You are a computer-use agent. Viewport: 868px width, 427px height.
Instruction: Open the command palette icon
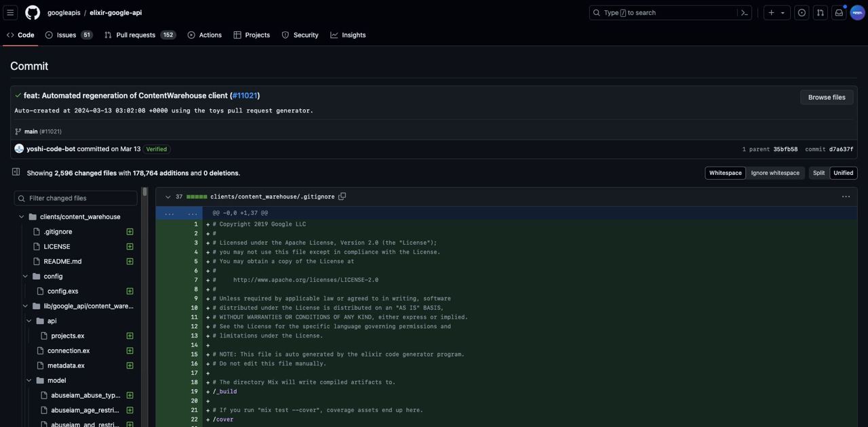pos(744,12)
